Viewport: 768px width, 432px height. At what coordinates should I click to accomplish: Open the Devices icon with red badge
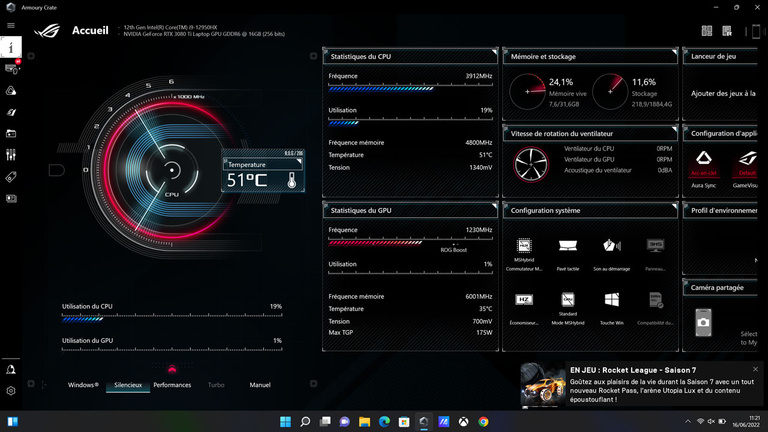tap(12, 68)
